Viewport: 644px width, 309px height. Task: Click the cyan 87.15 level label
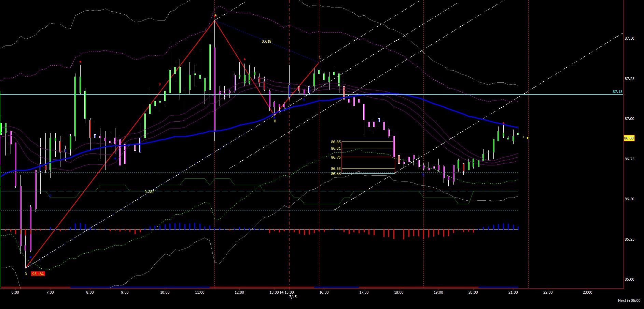click(x=617, y=92)
